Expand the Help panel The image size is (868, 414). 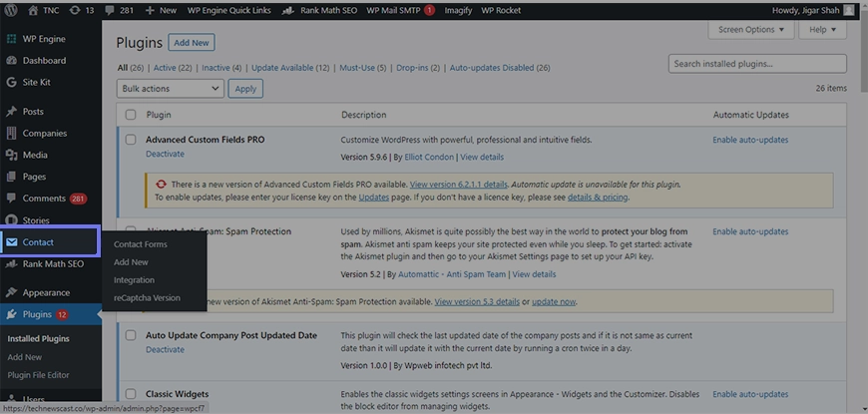823,30
